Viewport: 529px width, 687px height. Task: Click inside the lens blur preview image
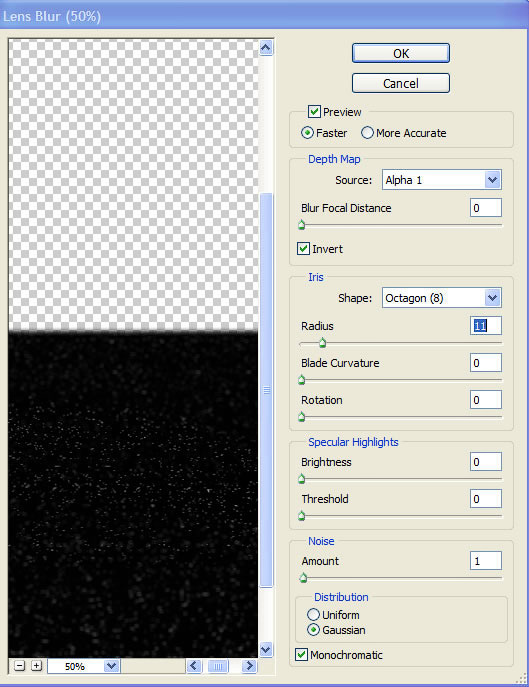pyautogui.click(x=133, y=348)
